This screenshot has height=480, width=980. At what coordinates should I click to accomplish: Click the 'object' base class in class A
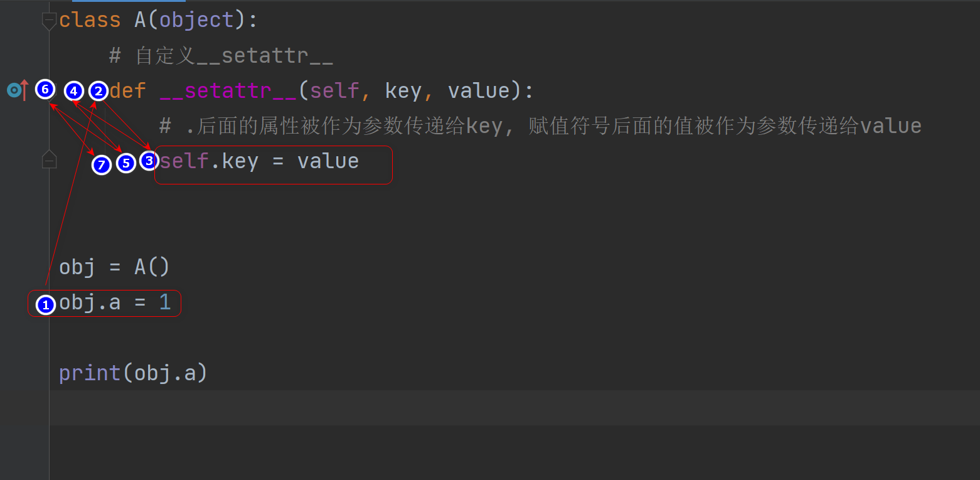pos(196,20)
